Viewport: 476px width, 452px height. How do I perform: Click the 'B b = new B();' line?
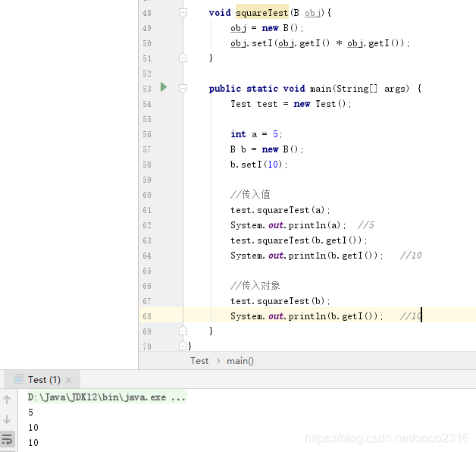click(x=267, y=149)
